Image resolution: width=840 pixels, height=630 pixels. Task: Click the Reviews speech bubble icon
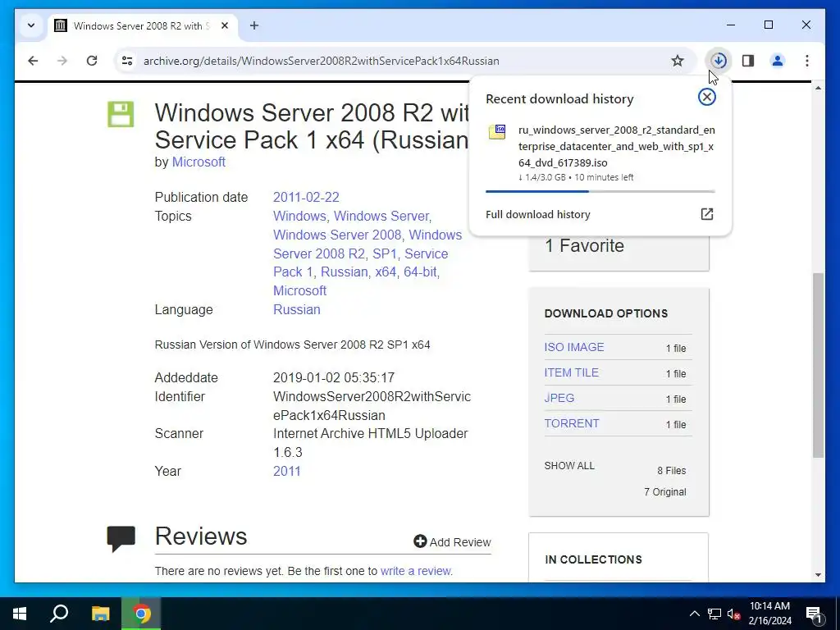pos(121,538)
